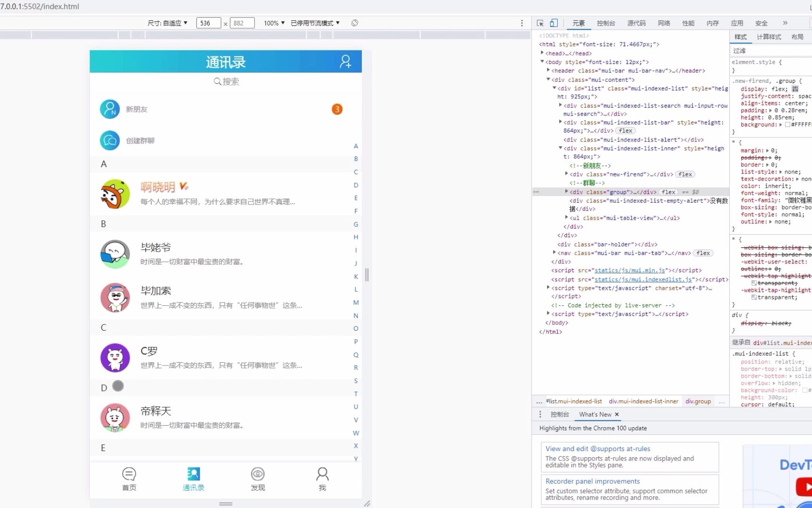Expand the div class group node
This screenshot has height=508, width=812.
coord(567,192)
